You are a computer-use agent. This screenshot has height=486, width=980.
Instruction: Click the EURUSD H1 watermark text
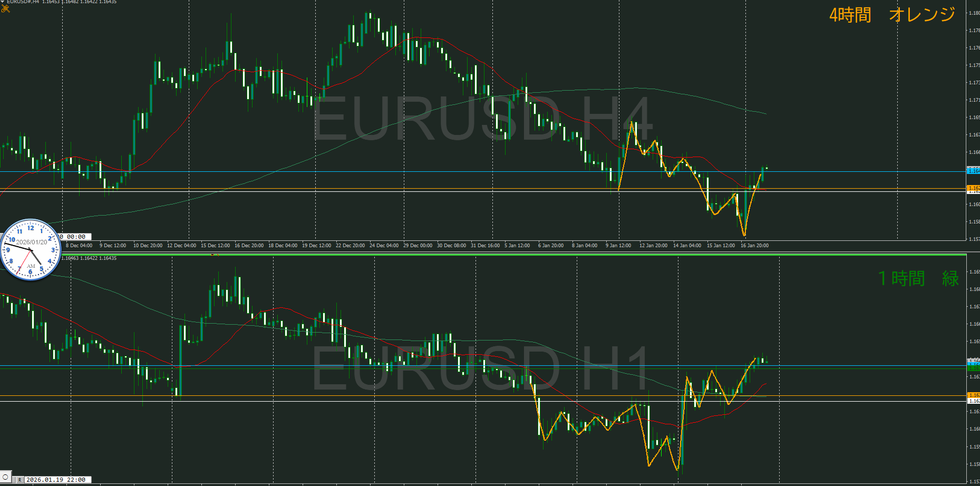pyautogui.click(x=481, y=369)
